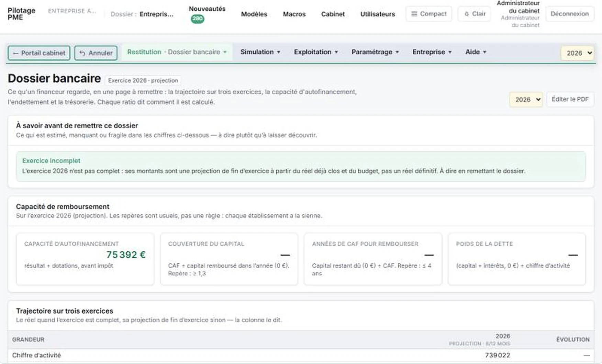Open the Cabinet menu item
This screenshot has height=364, width=602.
click(x=333, y=14)
